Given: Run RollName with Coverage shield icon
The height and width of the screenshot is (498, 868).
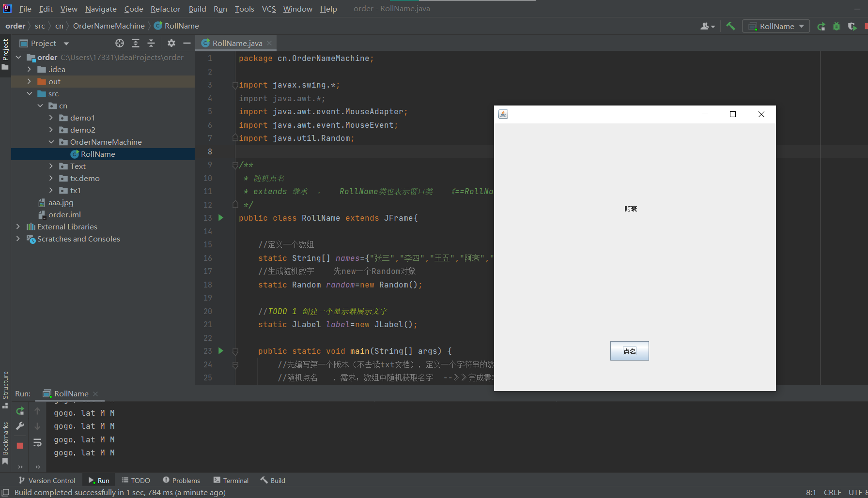Looking at the screenshot, I should tap(852, 26).
